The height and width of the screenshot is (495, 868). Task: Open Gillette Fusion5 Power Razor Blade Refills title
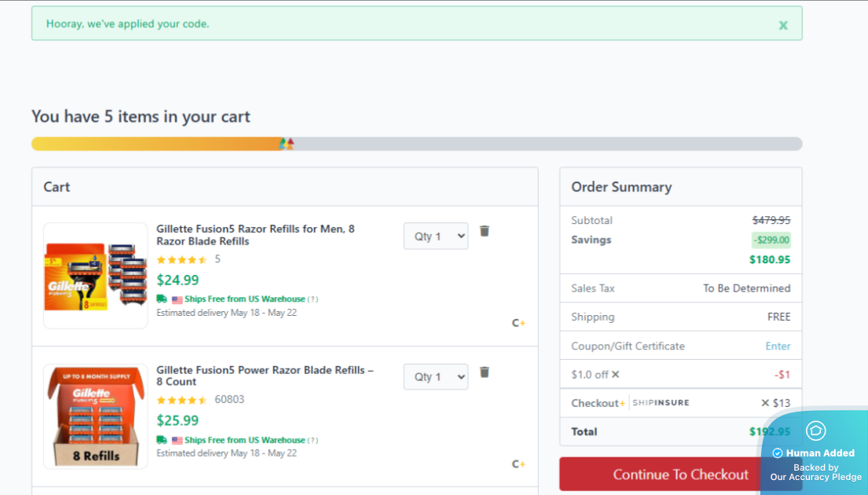[x=265, y=376]
